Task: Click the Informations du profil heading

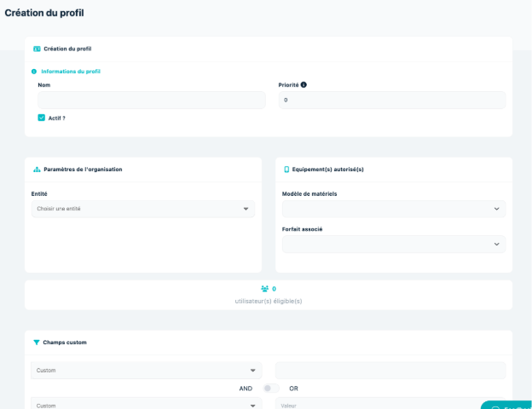Action: point(71,72)
